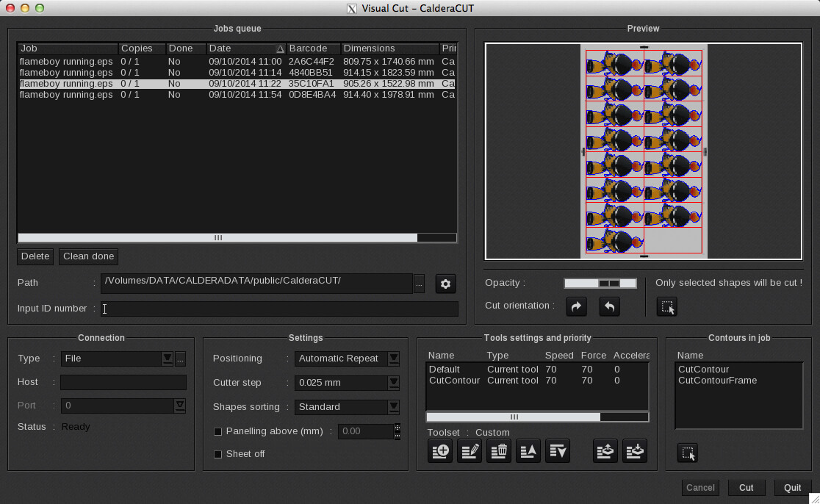Click the Cut button
The width and height of the screenshot is (820, 504).
coord(747,487)
